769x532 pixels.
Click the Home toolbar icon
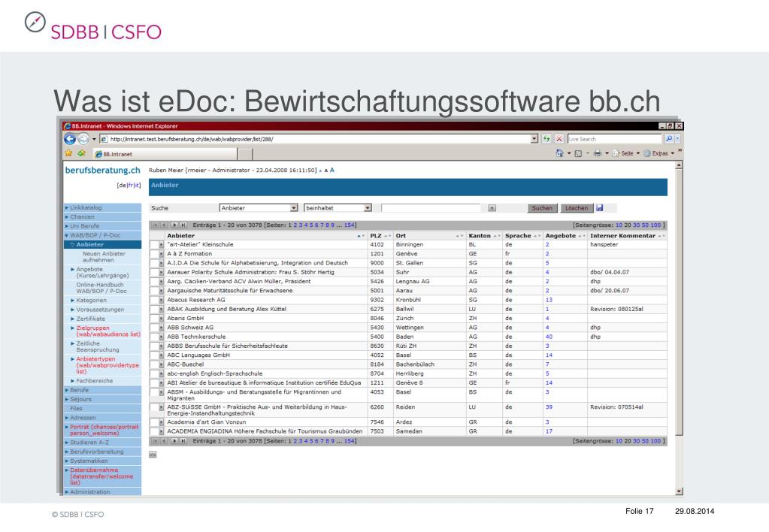(559, 153)
